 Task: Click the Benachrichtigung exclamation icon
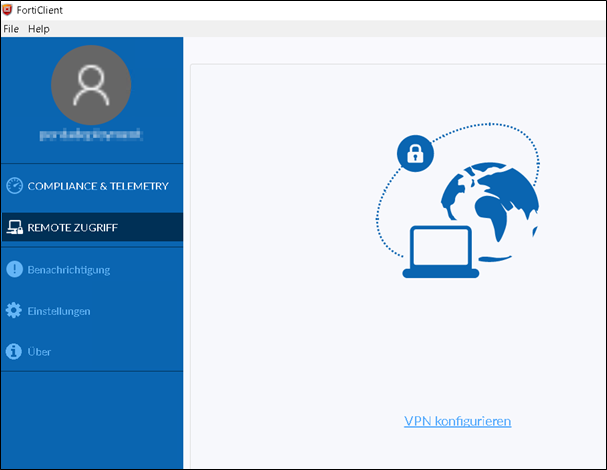coord(14,269)
